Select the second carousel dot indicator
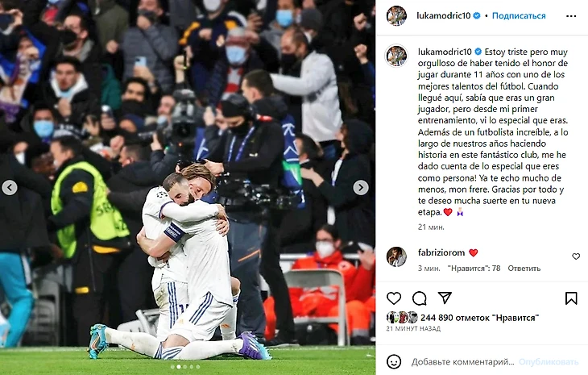Viewport: 588px width, 375px height. (x=179, y=367)
